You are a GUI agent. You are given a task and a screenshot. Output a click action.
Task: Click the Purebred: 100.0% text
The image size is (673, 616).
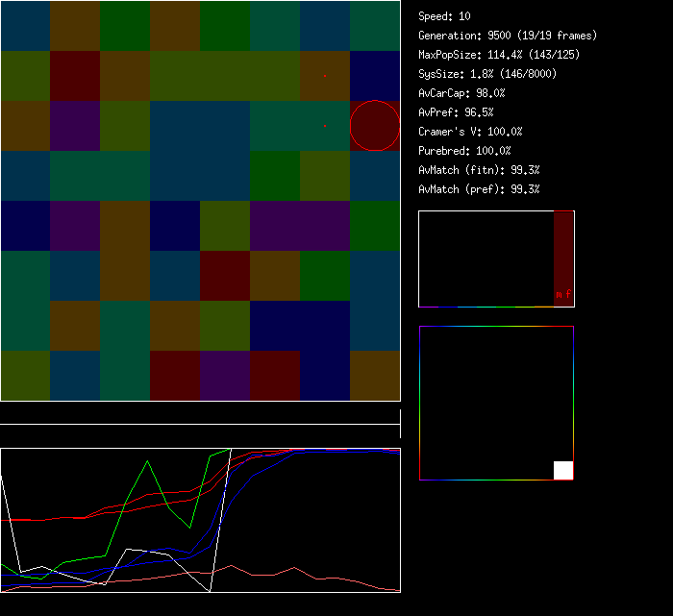pos(464,151)
